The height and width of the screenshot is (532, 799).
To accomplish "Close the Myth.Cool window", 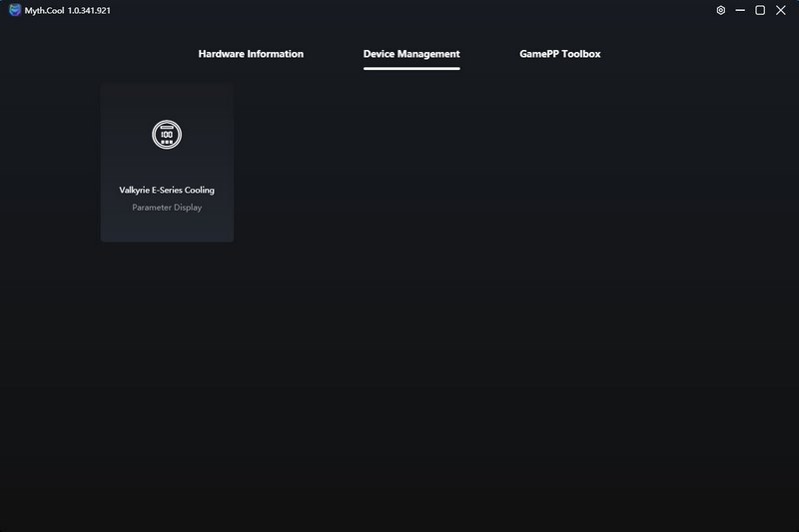I will pyautogui.click(x=780, y=10).
